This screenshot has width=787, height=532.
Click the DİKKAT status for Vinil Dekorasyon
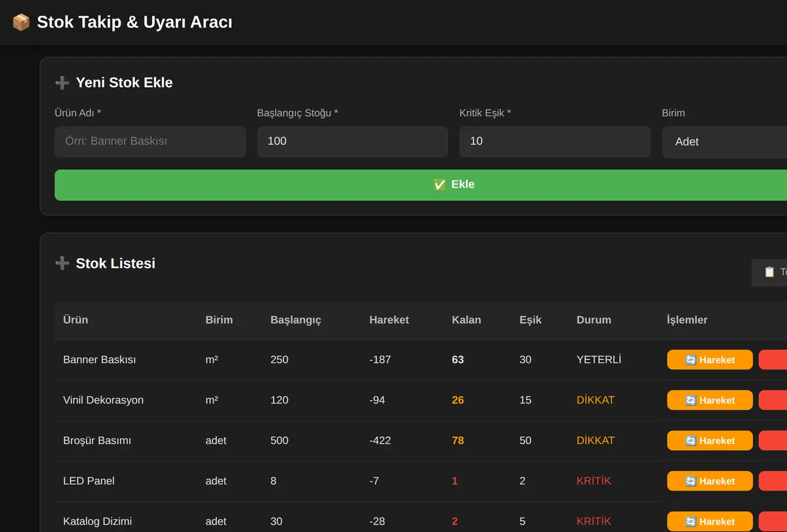595,400
